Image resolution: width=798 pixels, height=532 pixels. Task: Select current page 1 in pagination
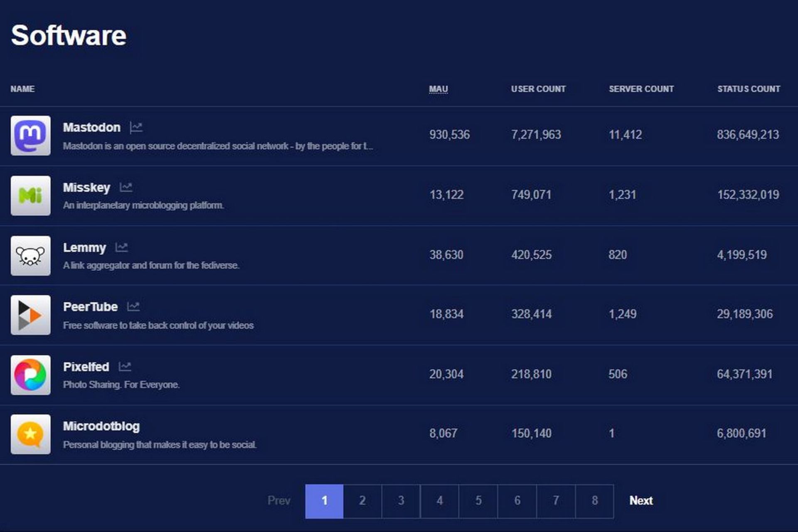pos(324,501)
